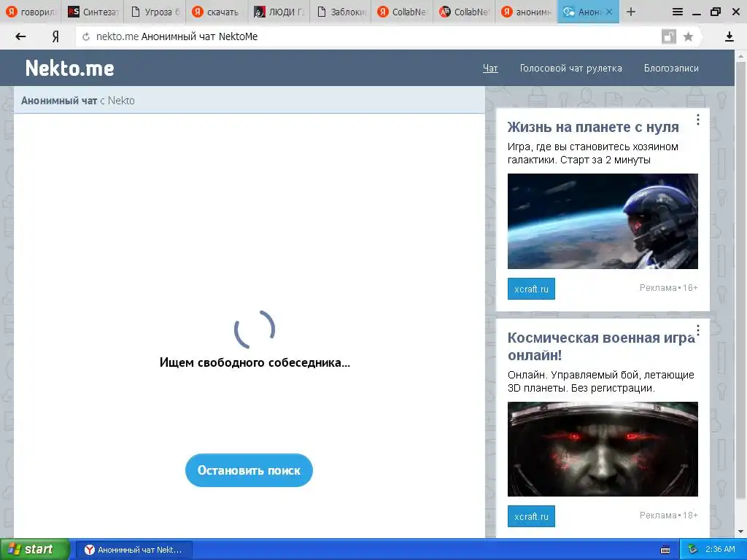Click Реклама • 16+ label
The image size is (747, 560).
[668, 288]
